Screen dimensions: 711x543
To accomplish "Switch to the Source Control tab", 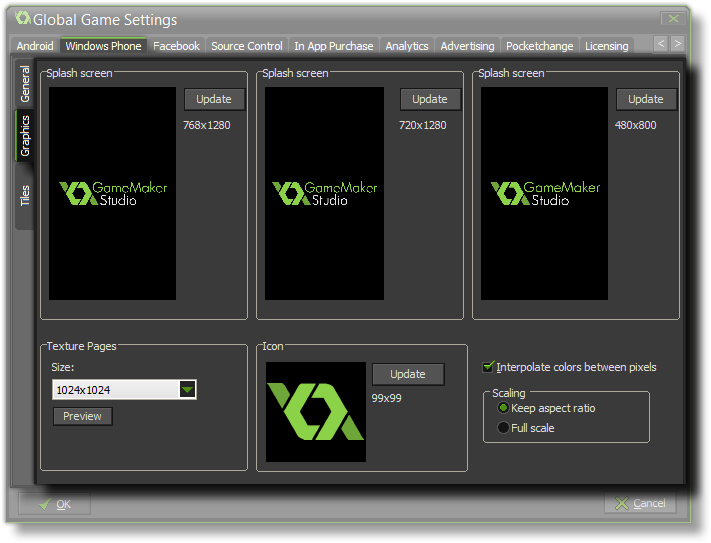I will click(x=247, y=46).
